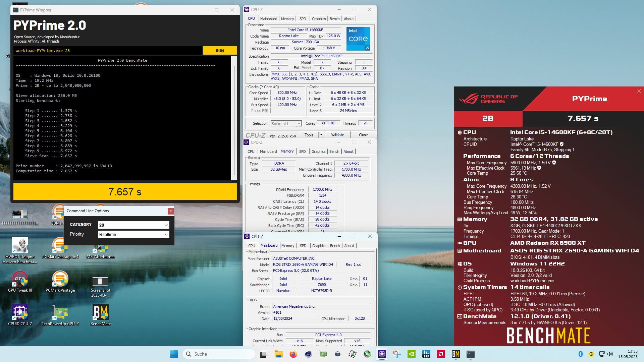Screen dimensions: 644x362
Task: Open About tab in the Memory CPU-Z window
Action: point(348,152)
